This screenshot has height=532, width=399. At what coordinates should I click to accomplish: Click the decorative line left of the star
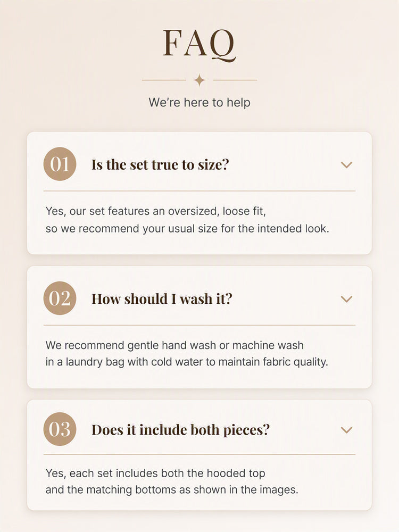(x=164, y=80)
